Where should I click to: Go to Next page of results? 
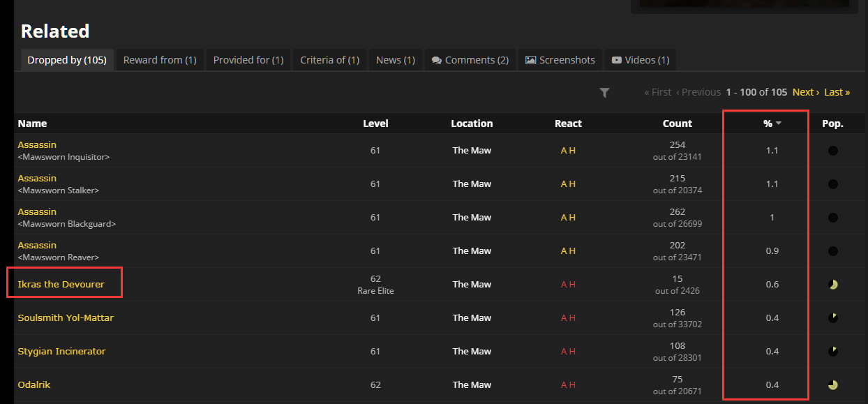pyautogui.click(x=805, y=92)
